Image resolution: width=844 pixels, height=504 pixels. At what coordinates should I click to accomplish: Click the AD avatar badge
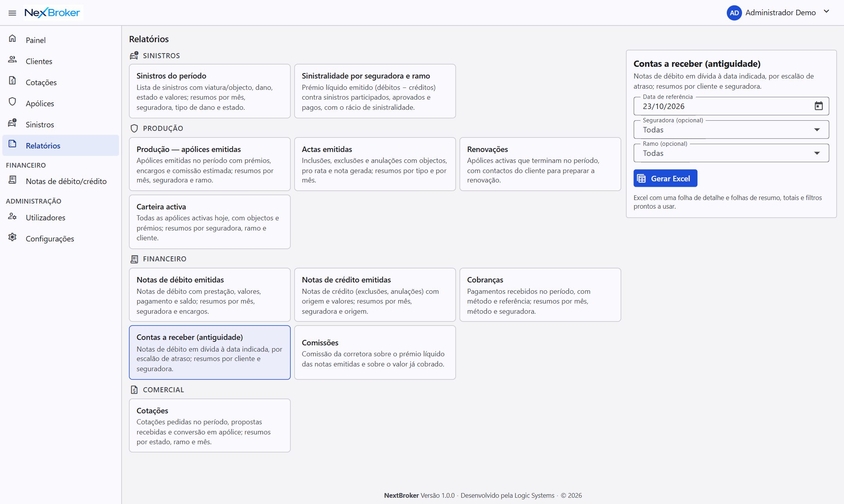pyautogui.click(x=734, y=13)
